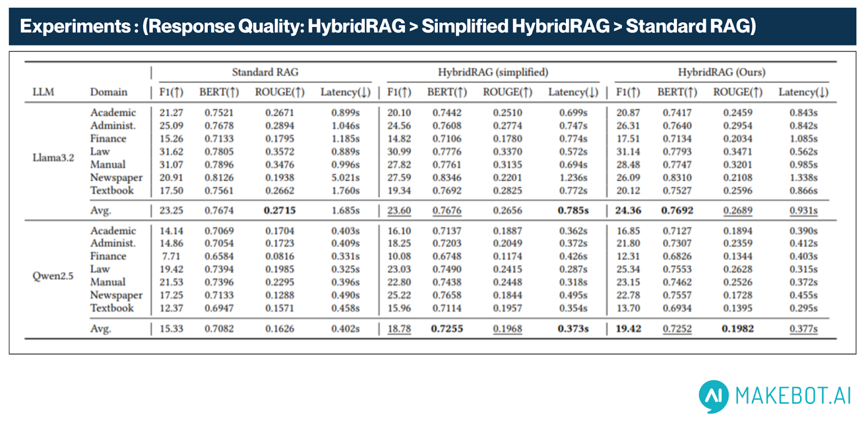The height and width of the screenshot is (435, 868).
Task: Select the latency value "1.760s"
Action: [346, 191]
